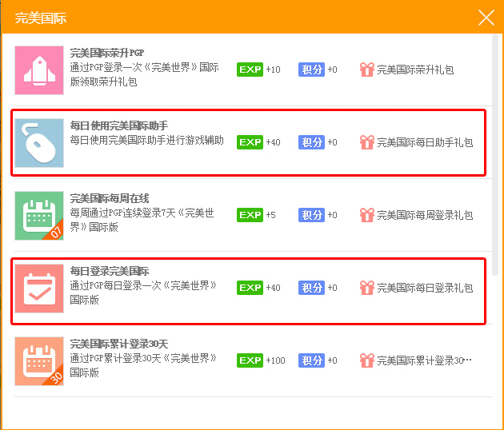Click the 积分 badge in the 每日使用完美国际助手 row

tap(311, 142)
